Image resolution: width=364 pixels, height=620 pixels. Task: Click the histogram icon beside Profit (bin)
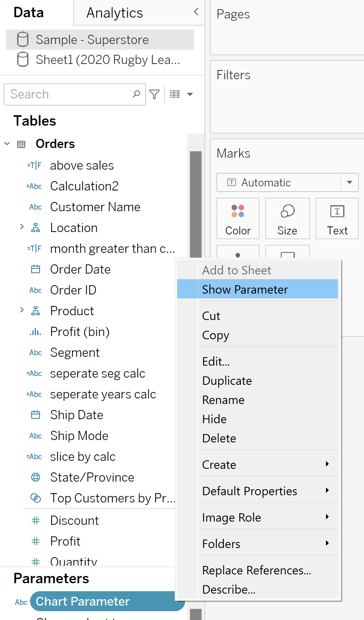point(36,332)
